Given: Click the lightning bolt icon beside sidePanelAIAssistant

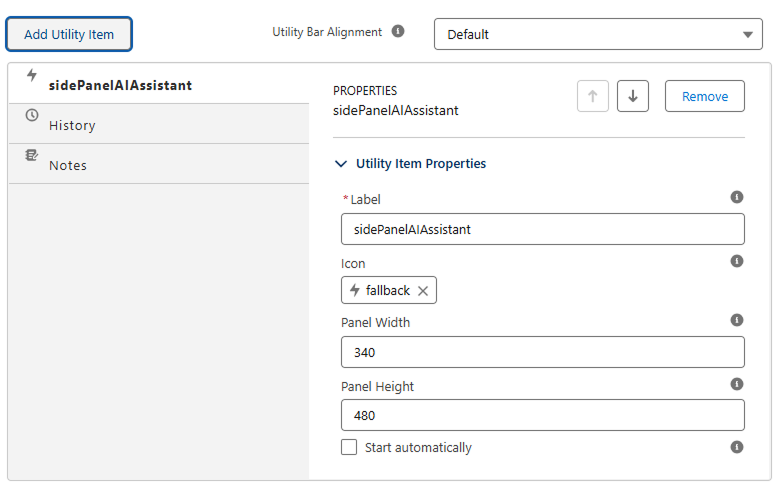Looking at the screenshot, I should 32,75.
